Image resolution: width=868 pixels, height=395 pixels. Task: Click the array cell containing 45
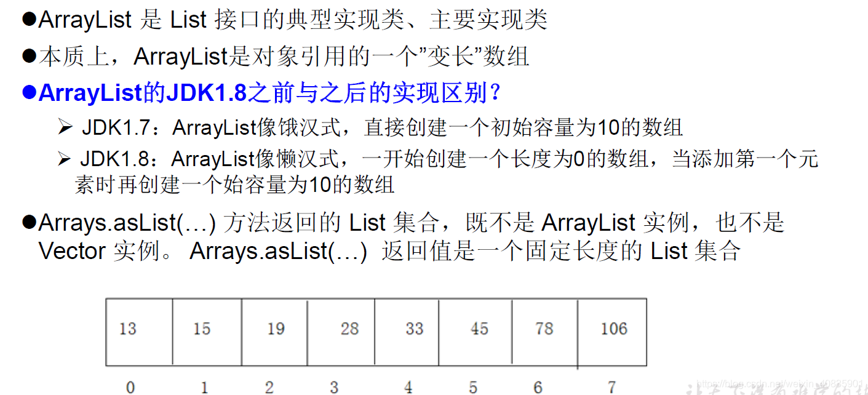pyautogui.click(x=475, y=332)
